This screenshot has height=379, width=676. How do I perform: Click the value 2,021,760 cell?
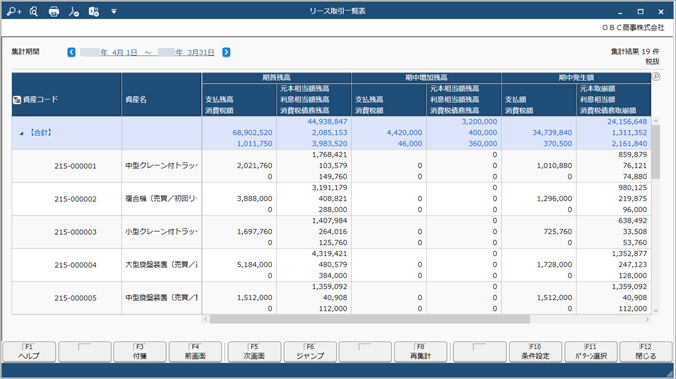254,166
